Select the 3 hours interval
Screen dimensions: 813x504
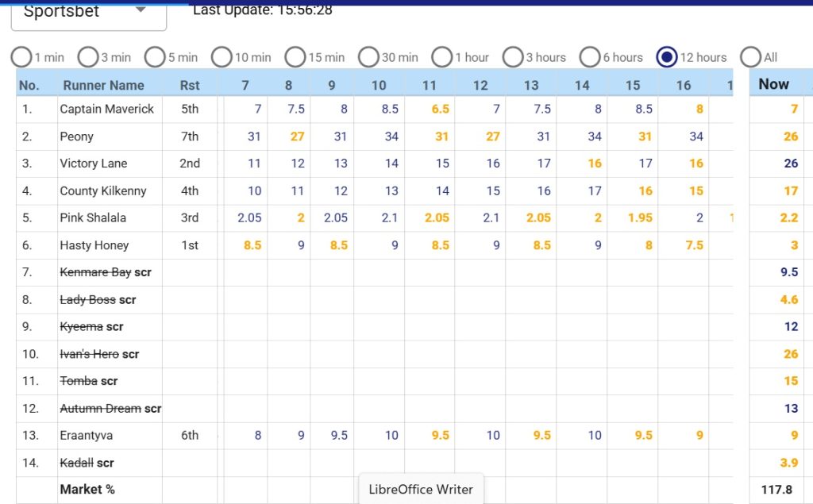[514, 57]
